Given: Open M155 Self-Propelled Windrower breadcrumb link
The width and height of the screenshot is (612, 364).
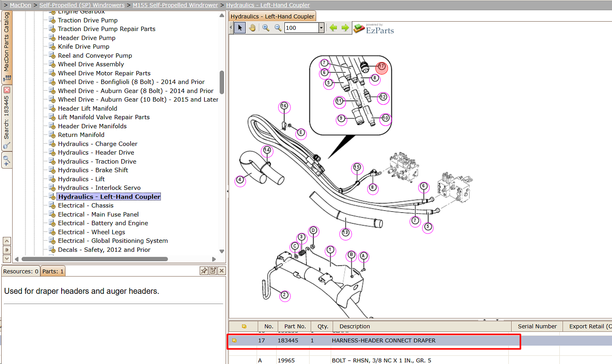Looking at the screenshot, I should click(175, 5).
